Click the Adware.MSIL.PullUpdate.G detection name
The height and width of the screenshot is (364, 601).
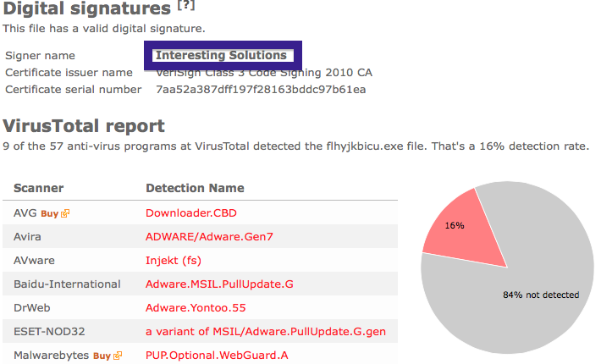point(219,284)
